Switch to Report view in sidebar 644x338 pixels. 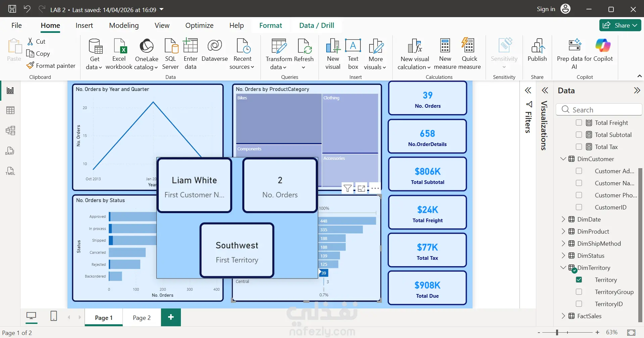pos(10,90)
